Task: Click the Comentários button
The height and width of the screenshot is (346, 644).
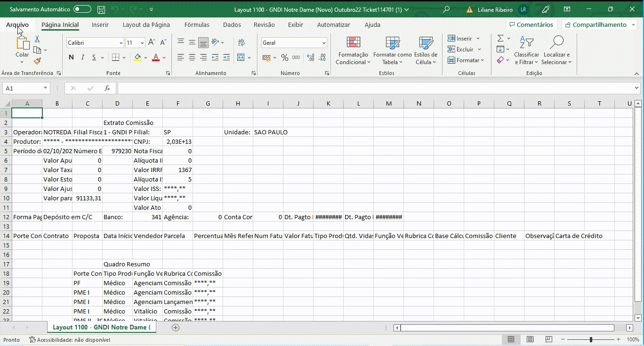Action: pyautogui.click(x=531, y=25)
